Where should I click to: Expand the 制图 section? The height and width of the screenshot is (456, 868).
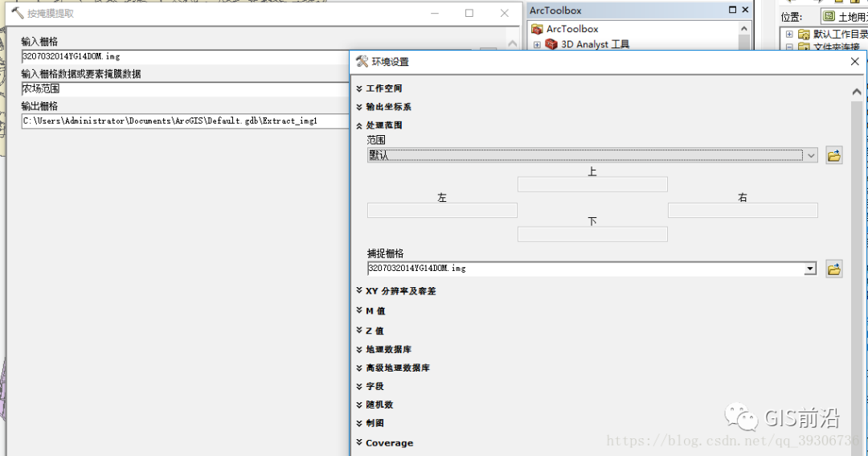click(x=359, y=423)
